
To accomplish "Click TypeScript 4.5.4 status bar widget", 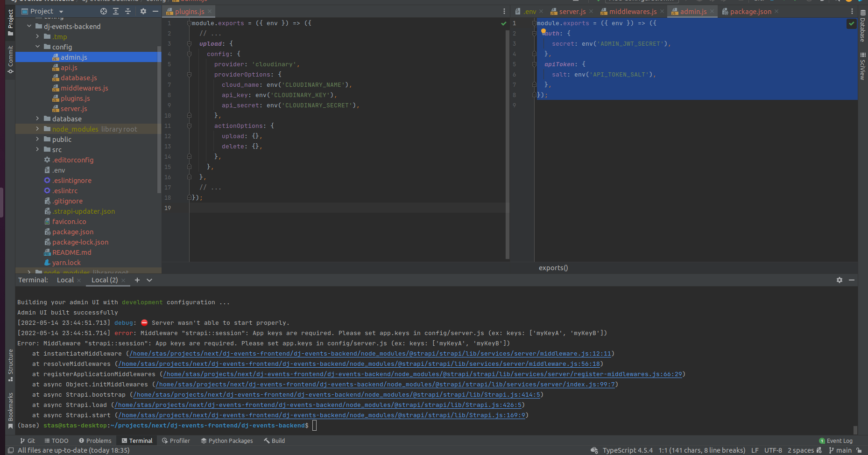I will (x=628, y=450).
